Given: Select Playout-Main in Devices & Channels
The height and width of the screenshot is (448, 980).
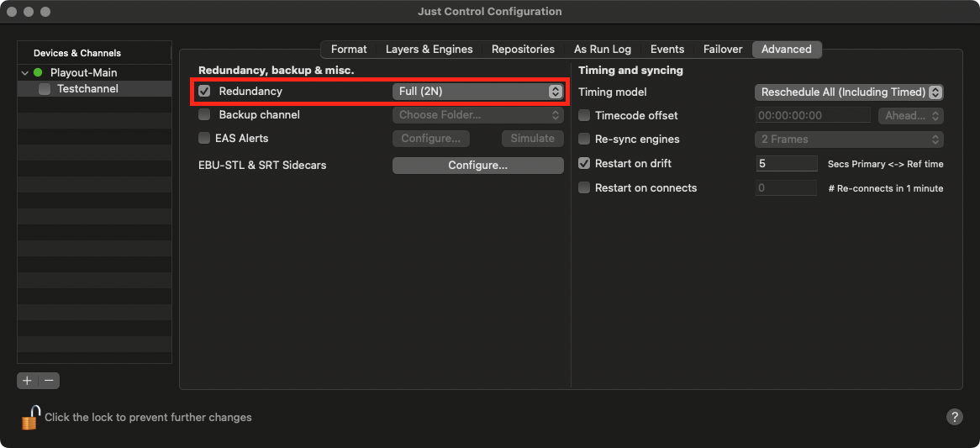Looking at the screenshot, I should click(84, 72).
